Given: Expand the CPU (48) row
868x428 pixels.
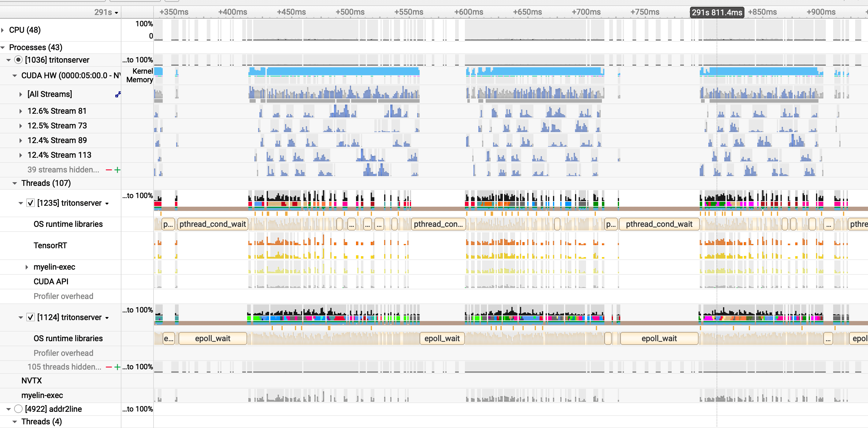Looking at the screenshot, I should point(3,30).
